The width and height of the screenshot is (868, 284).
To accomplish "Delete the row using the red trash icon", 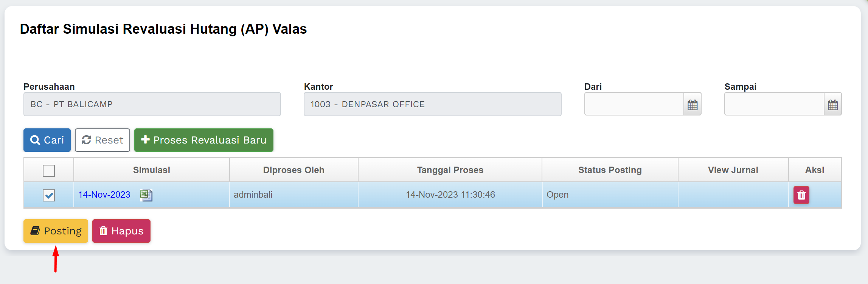I will pos(801,195).
